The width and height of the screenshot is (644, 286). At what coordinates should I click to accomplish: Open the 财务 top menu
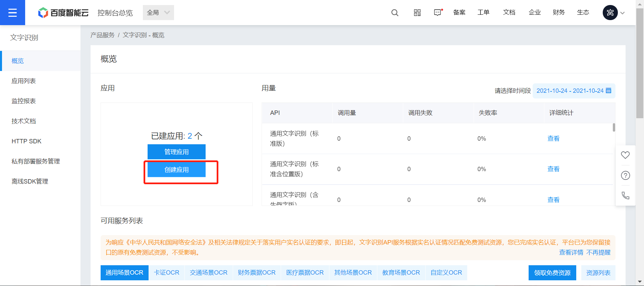(x=559, y=12)
